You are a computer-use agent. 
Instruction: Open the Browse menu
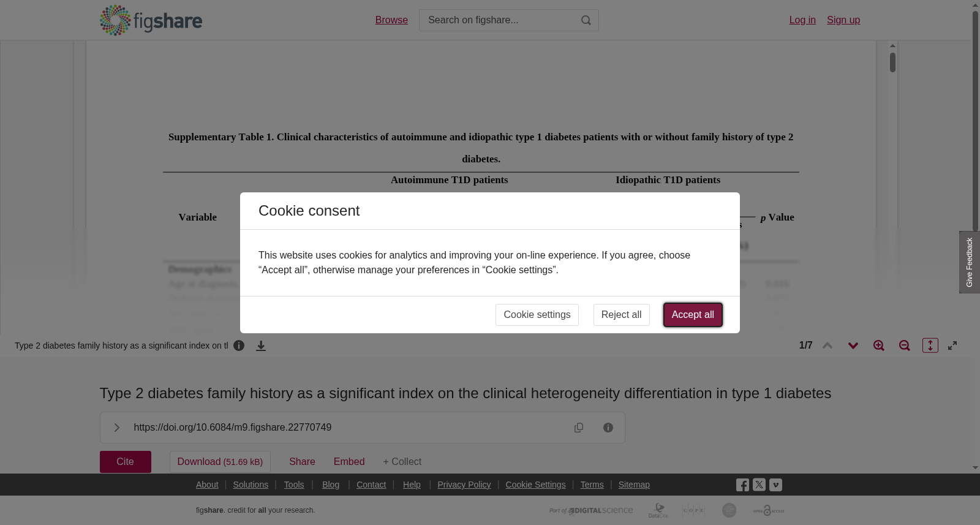click(x=391, y=20)
